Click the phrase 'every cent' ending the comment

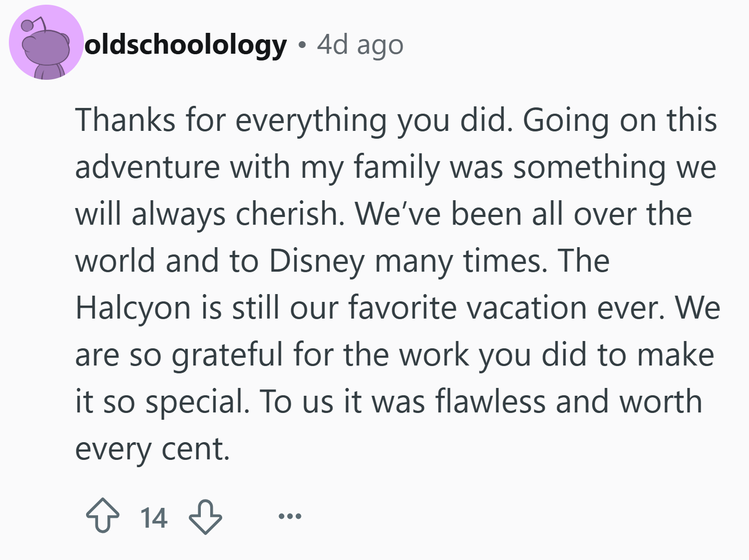[x=152, y=449]
